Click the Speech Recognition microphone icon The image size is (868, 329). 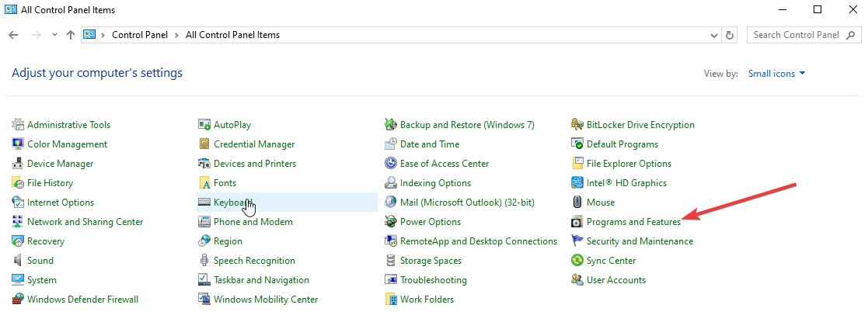coord(204,261)
